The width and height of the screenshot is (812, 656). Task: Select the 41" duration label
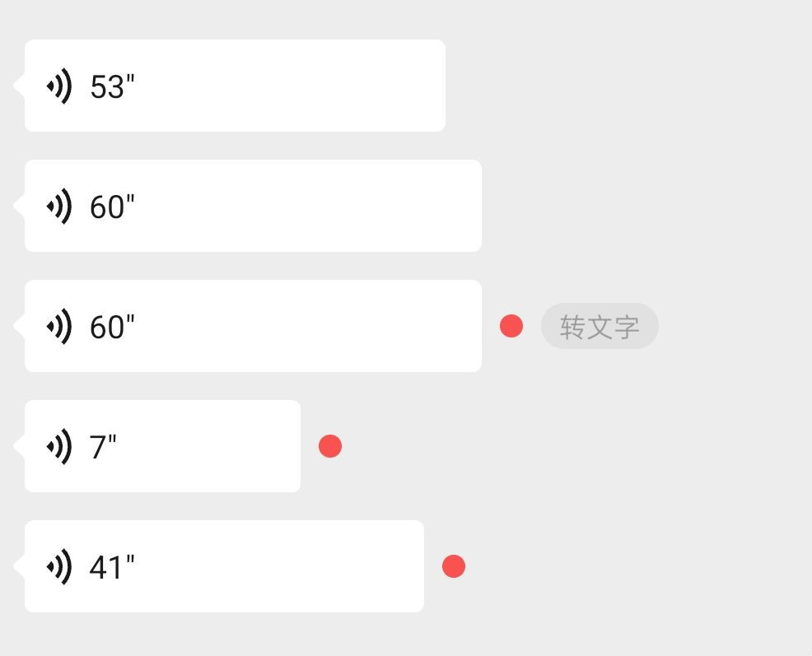[112, 566]
